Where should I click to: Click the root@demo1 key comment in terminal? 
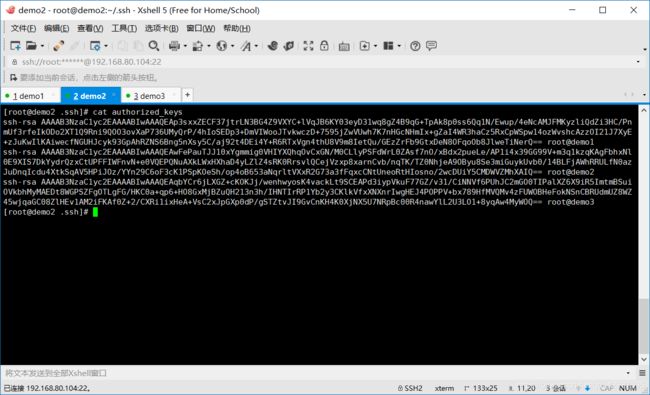[570, 142]
